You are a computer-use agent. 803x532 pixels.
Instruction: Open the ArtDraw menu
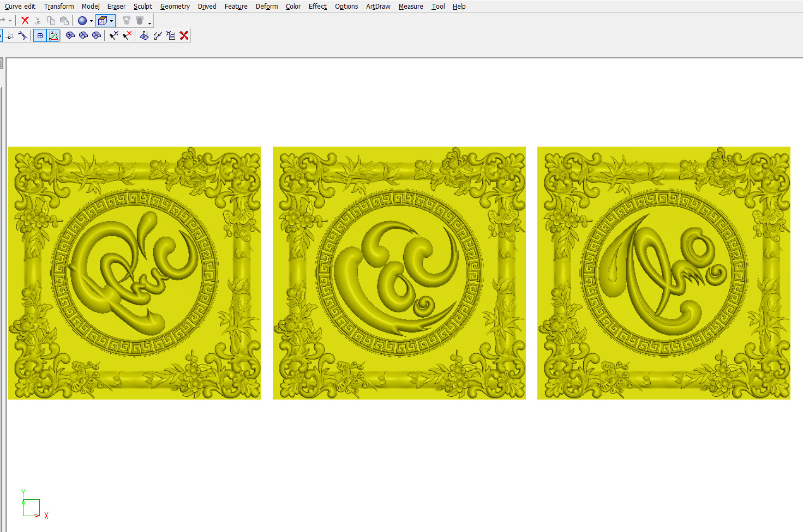click(x=378, y=7)
